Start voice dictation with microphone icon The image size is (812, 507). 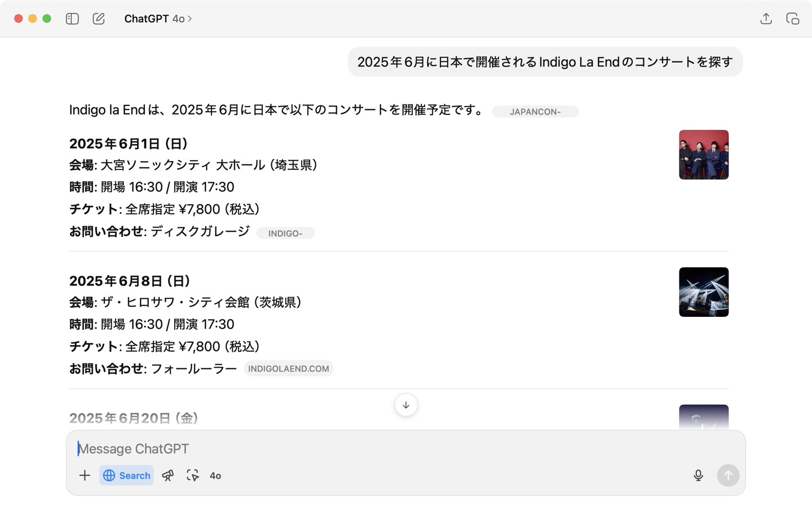coord(698,475)
